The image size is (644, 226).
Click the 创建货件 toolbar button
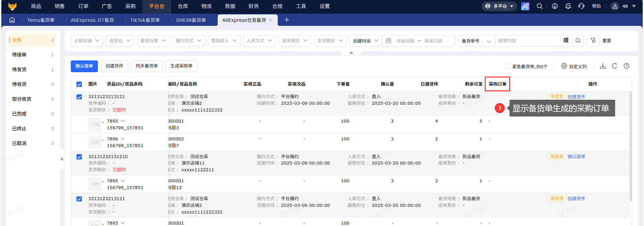coord(114,66)
